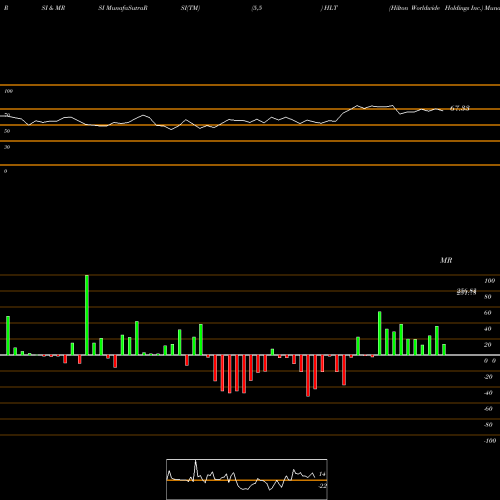This screenshot has width=500, height=500.
Task: Click the 20 label on the MR axis
Action: 488,345
